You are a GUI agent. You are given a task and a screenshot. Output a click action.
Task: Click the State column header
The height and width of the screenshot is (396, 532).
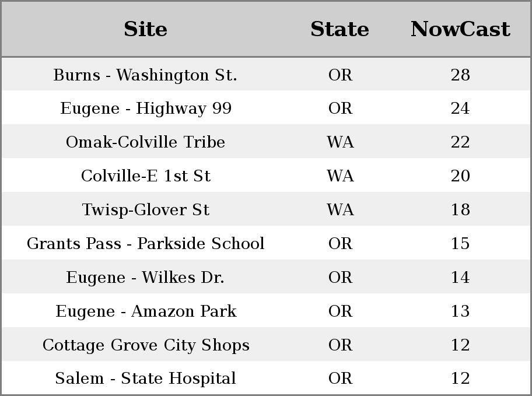point(339,29)
